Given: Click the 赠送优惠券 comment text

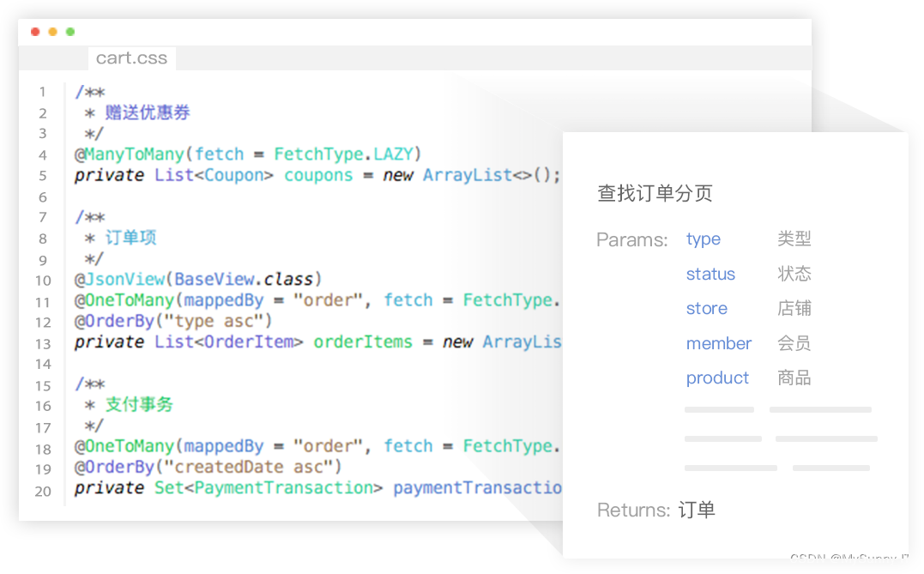Looking at the screenshot, I should [148, 112].
